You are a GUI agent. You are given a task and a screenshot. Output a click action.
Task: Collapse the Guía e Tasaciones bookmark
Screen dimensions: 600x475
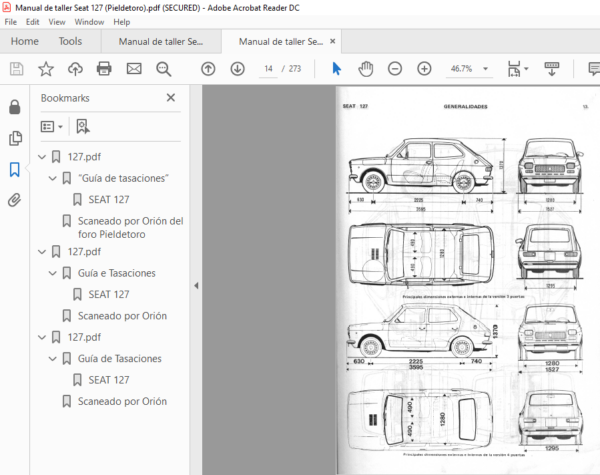click(x=53, y=273)
